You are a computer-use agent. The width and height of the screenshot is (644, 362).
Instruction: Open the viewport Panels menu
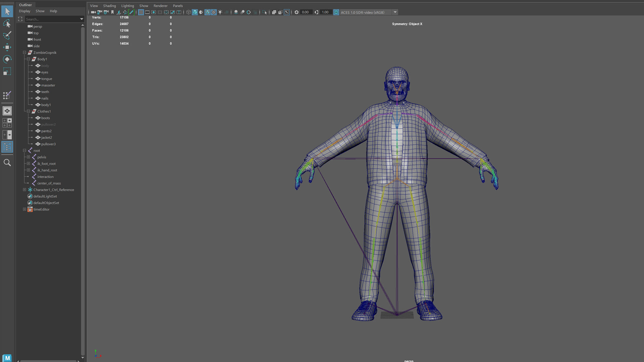(178, 6)
